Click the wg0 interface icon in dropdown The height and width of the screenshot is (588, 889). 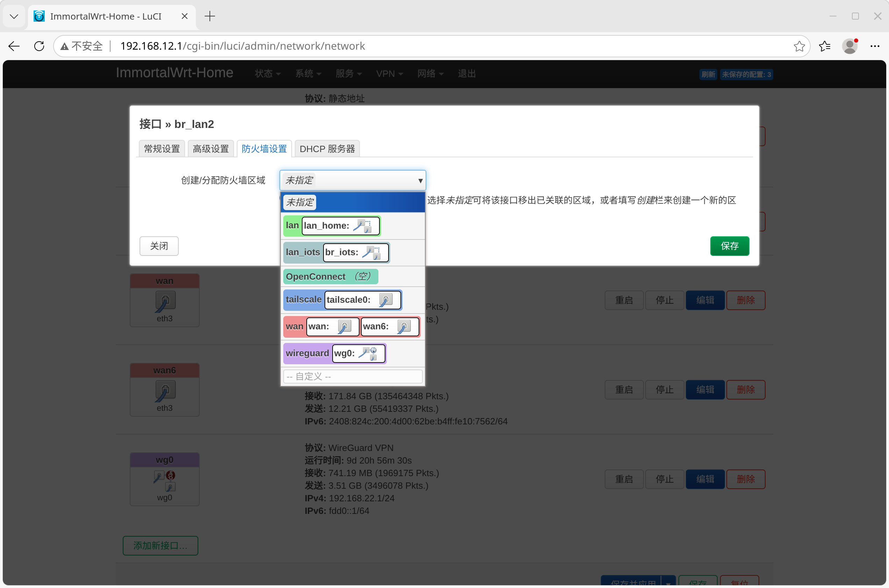tap(369, 353)
